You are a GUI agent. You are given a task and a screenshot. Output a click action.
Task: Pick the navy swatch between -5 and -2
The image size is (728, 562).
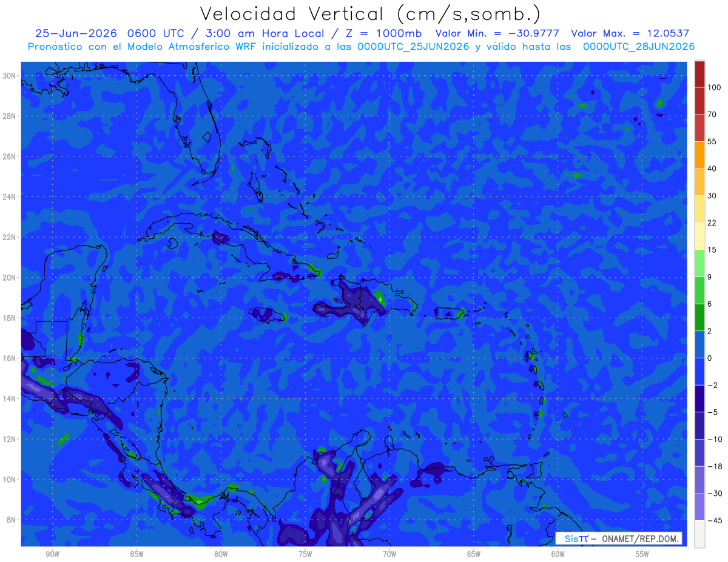click(699, 398)
